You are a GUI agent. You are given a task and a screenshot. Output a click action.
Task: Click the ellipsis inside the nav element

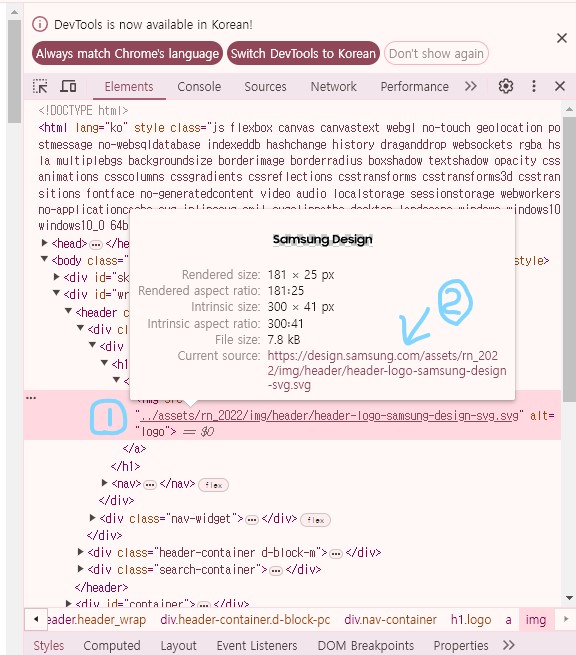[x=150, y=485]
